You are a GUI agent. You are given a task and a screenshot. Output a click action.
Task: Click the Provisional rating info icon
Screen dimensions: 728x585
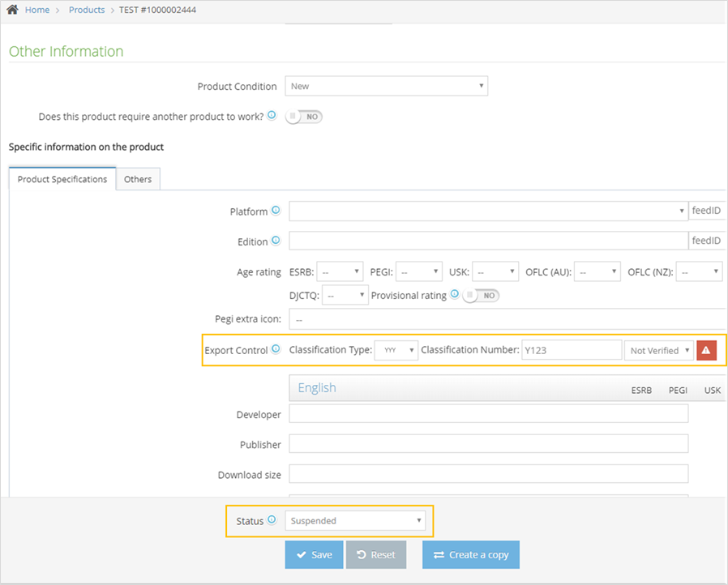(455, 295)
